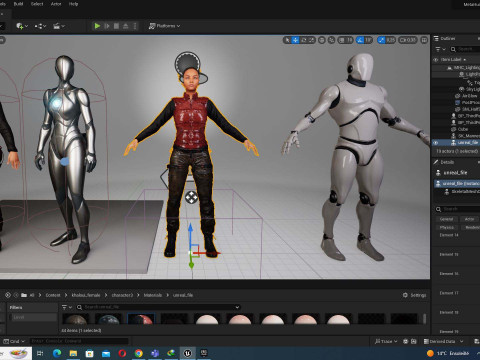The width and height of the screenshot is (480, 360).
Task: Expand the Platforms dropdown in main toolbar
Action: [x=164, y=26]
